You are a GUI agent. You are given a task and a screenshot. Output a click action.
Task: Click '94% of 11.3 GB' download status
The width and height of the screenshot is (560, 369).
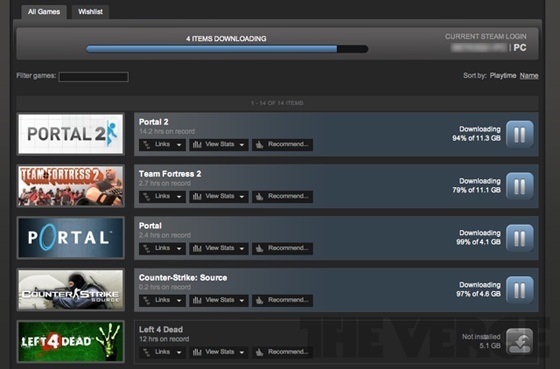point(476,138)
